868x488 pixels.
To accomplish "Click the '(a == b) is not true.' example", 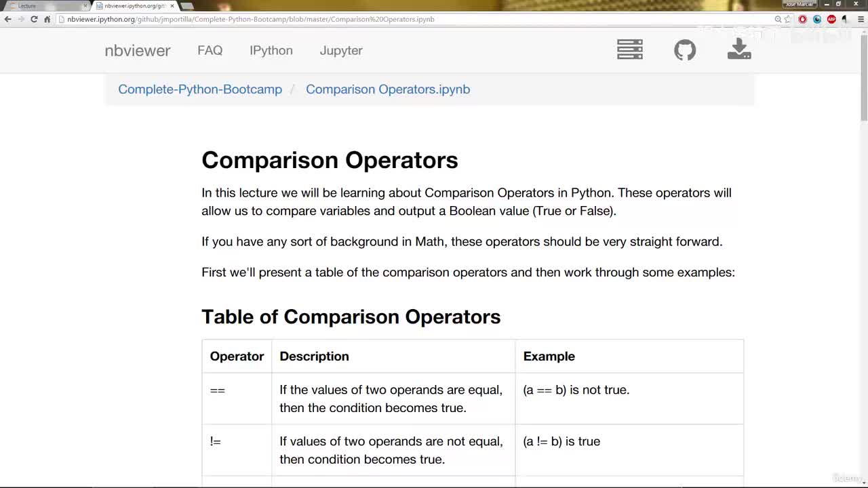I will (576, 390).
